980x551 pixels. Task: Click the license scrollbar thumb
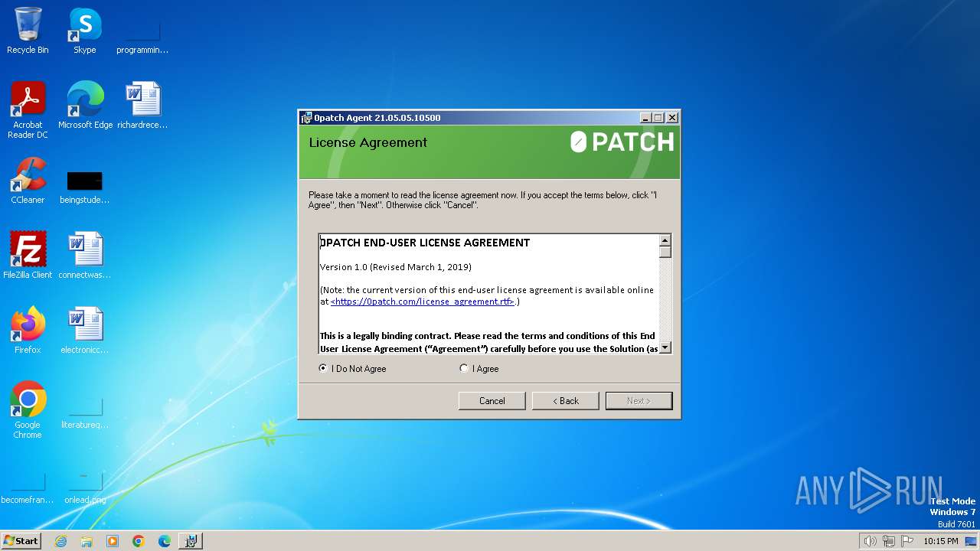[665, 252]
